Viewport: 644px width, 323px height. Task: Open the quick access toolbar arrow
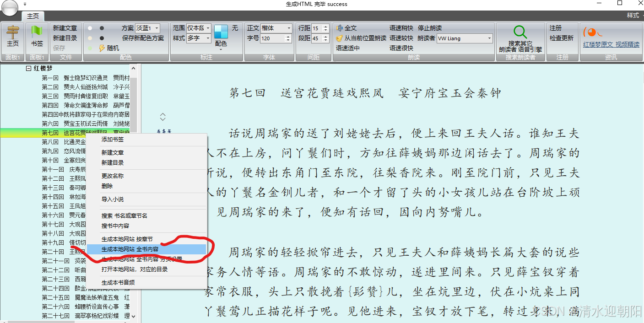pos(25,4)
